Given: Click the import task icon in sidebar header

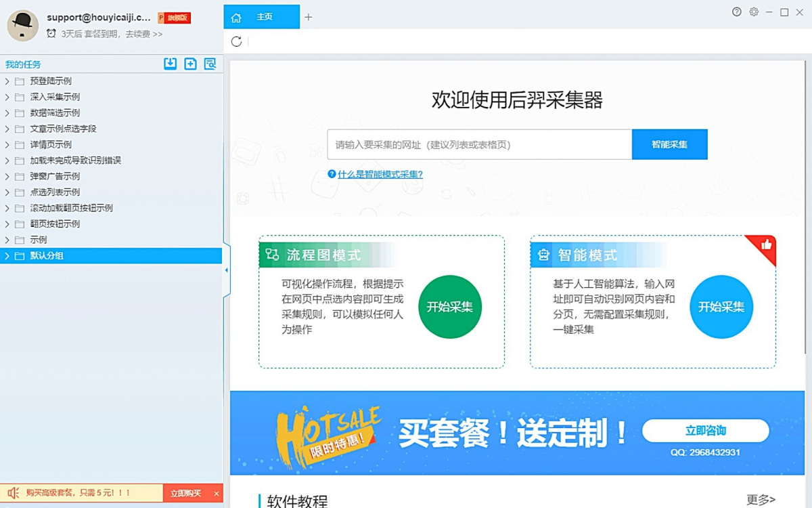Looking at the screenshot, I should (x=171, y=64).
